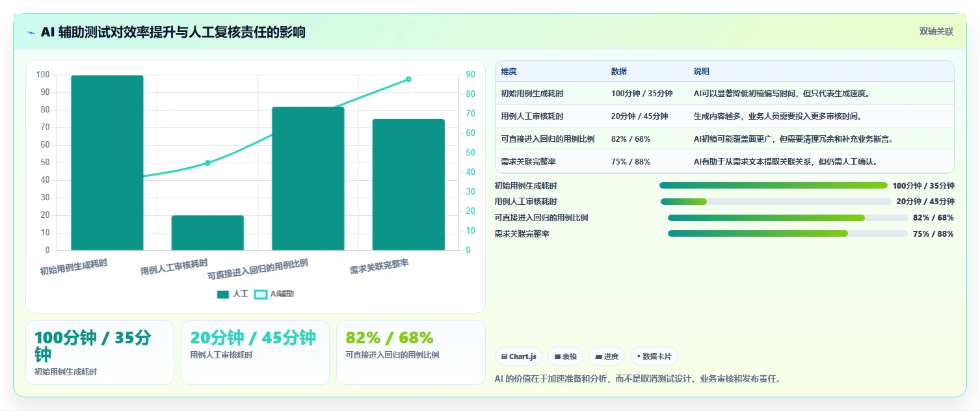Click the 用例人工审核耗时 bar in the chart

[207, 233]
